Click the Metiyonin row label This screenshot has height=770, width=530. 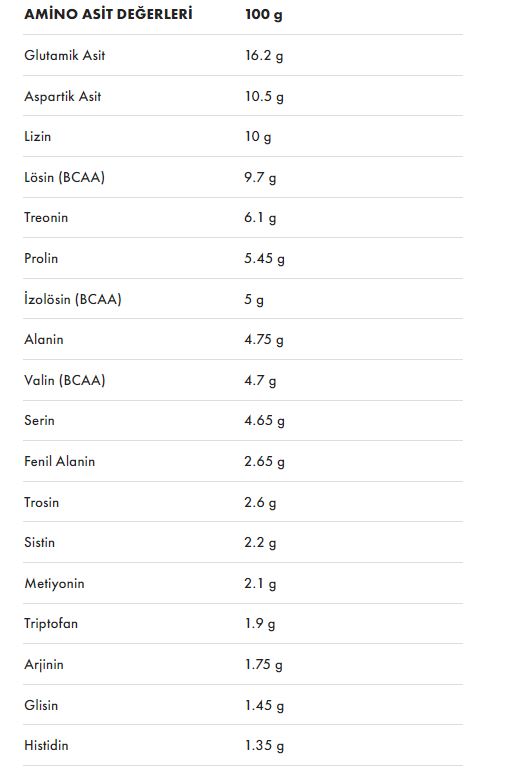[x=54, y=583]
